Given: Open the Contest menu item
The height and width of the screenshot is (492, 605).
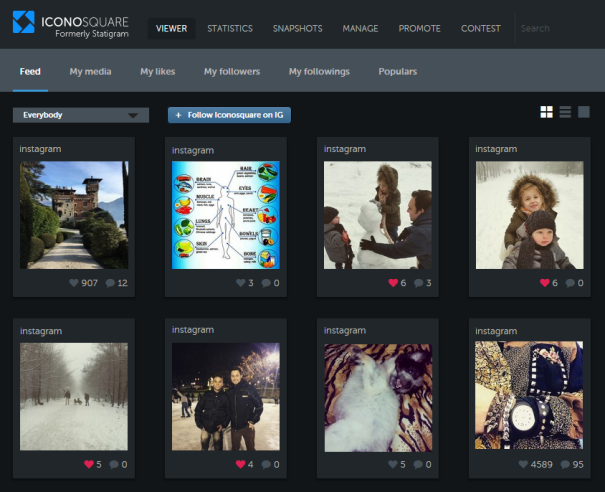Looking at the screenshot, I should [x=481, y=29].
